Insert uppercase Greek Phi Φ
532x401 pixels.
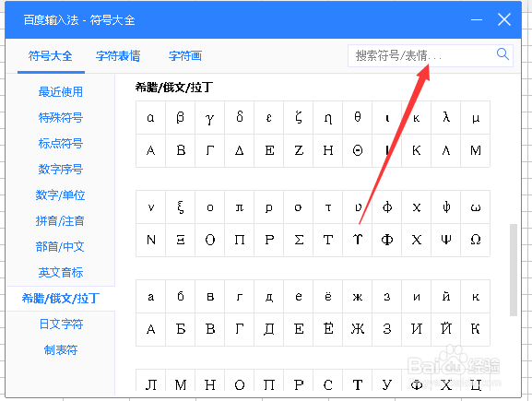[x=387, y=240]
